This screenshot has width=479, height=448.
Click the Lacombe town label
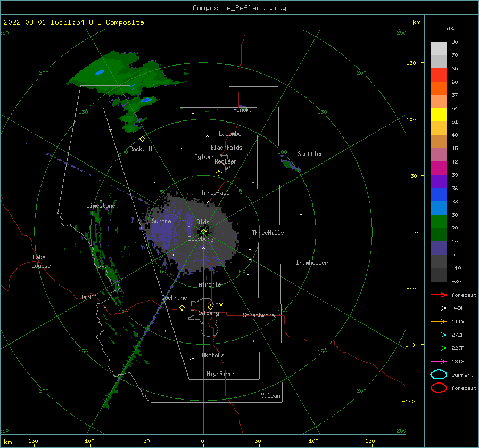[230, 134]
